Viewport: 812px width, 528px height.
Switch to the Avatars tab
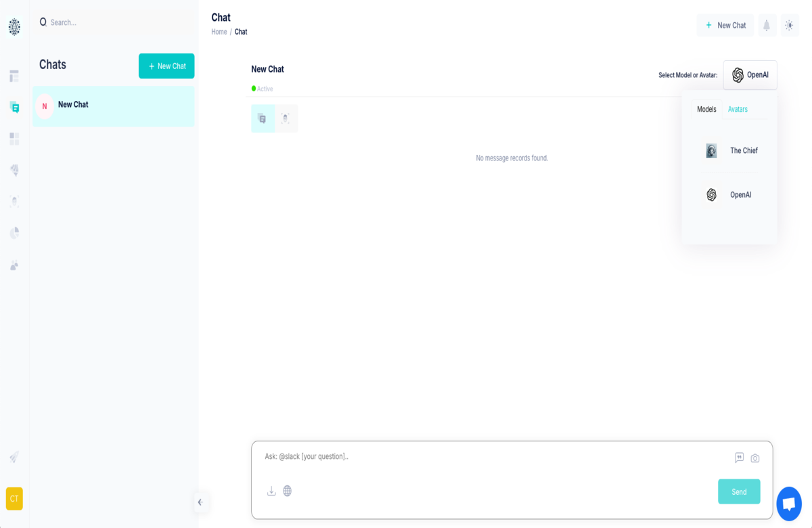[738, 109]
